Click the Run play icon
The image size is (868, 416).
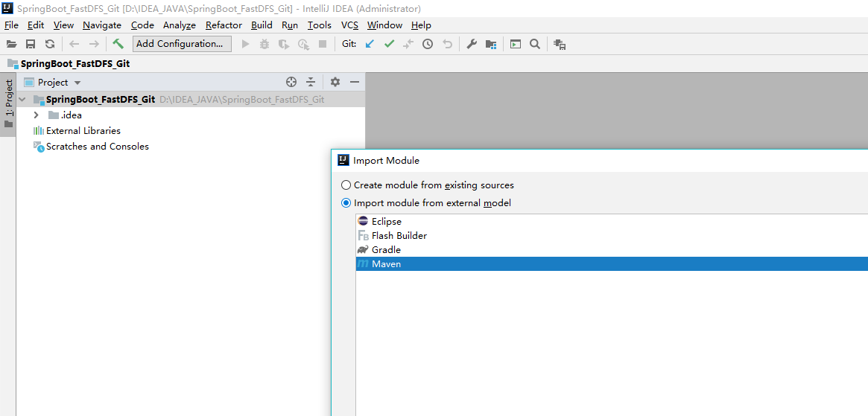pos(246,44)
